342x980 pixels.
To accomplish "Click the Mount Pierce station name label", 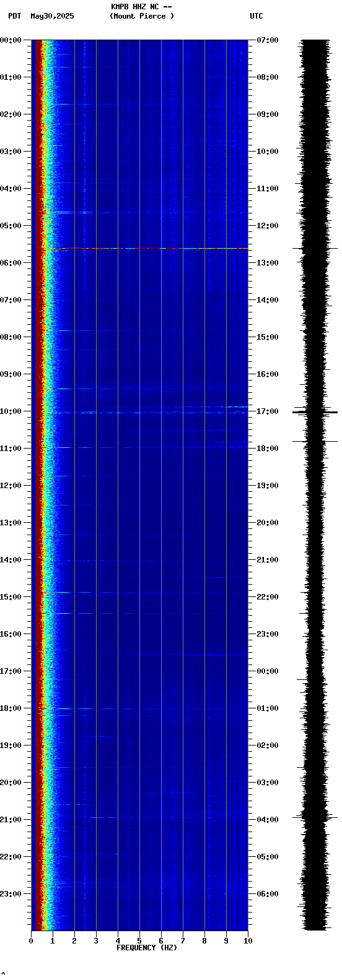I will tap(142, 16).
